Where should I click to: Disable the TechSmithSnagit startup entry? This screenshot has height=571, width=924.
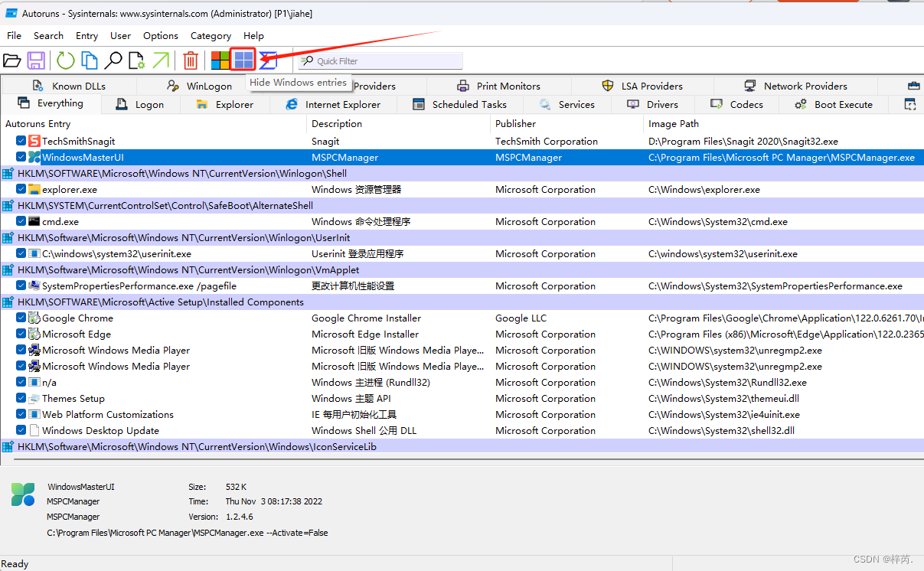point(21,141)
